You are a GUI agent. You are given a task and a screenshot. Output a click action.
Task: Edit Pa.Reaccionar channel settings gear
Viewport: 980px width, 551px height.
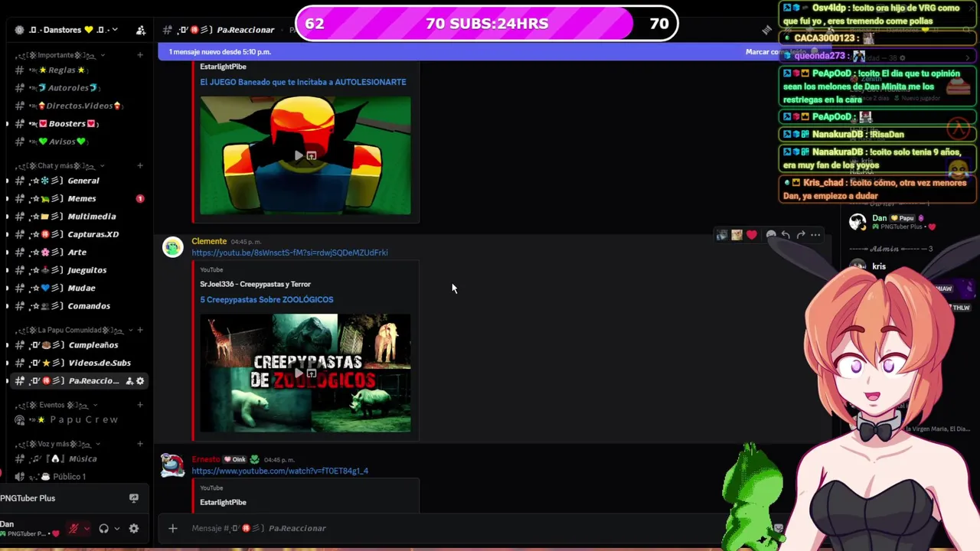coord(140,381)
